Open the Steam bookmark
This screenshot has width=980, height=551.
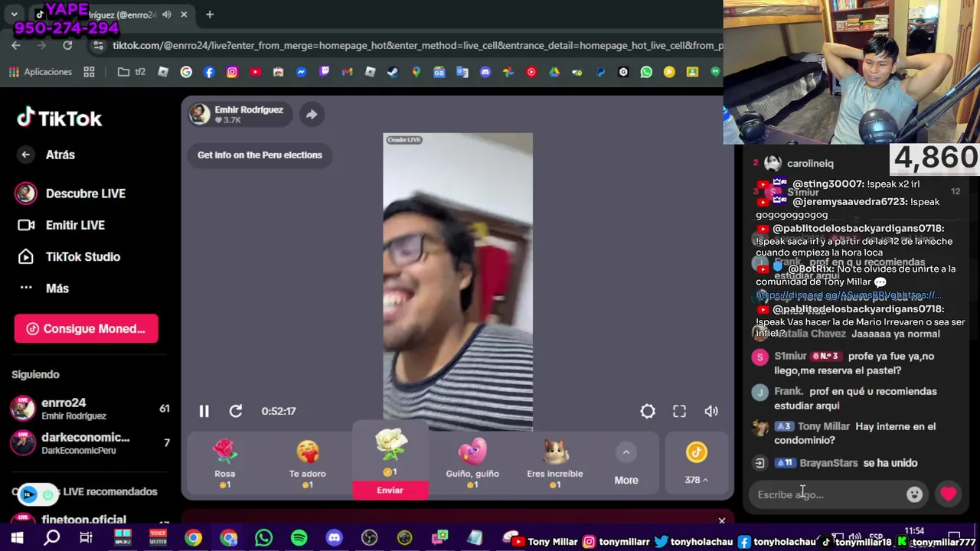[x=393, y=72]
